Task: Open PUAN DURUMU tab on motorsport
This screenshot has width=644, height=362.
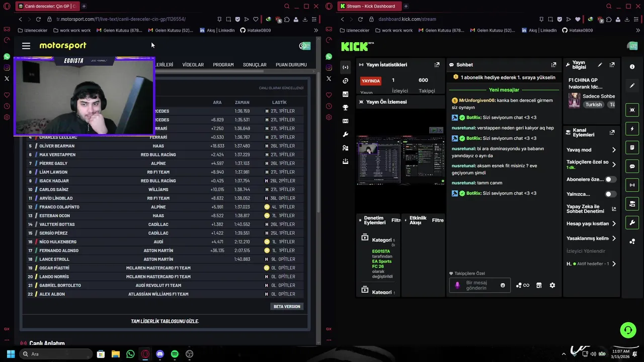Action: click(291, 65)
